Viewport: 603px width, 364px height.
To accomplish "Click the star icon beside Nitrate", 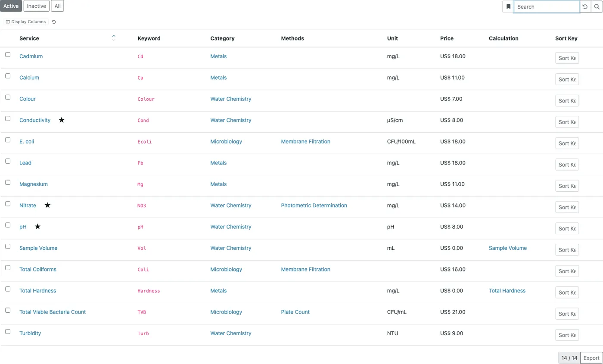I will (47, 205).
